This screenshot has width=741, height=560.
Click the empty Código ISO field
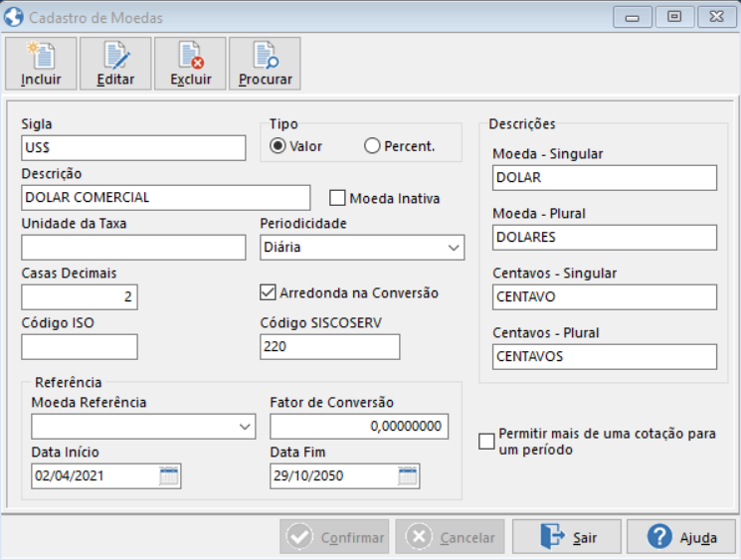pyautogui.click(x=80, y=347)
